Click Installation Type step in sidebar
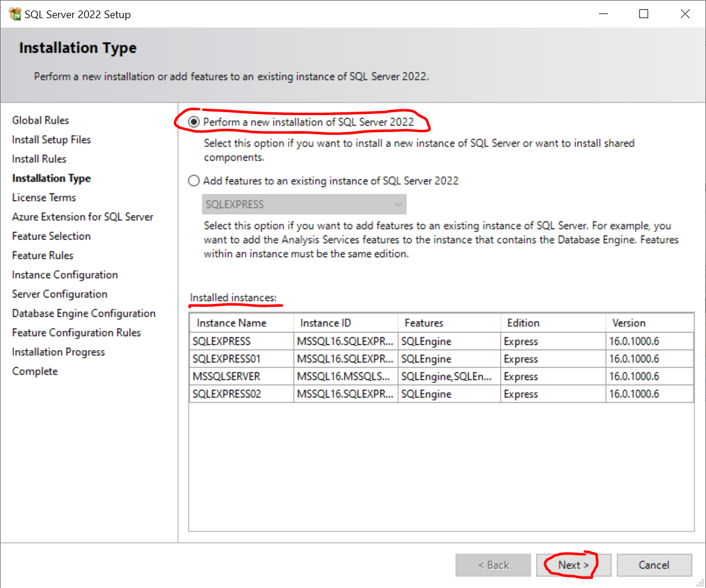706x588 pixels. point(51,178)
